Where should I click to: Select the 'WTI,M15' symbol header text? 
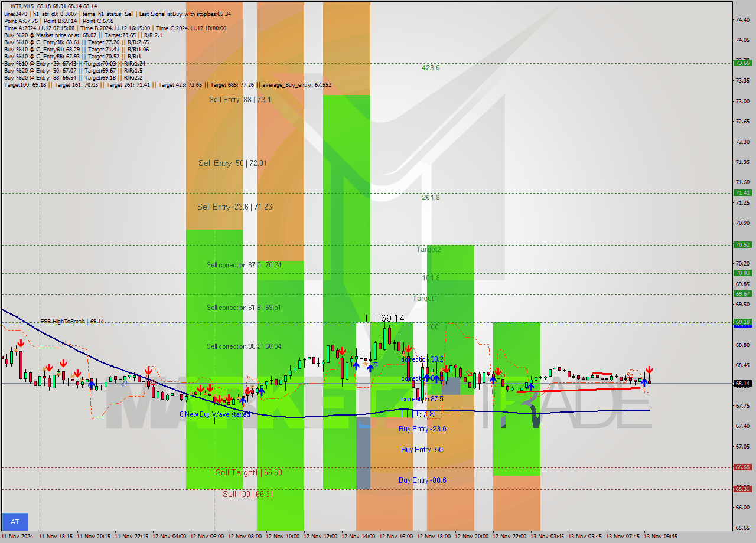point(22,6)
